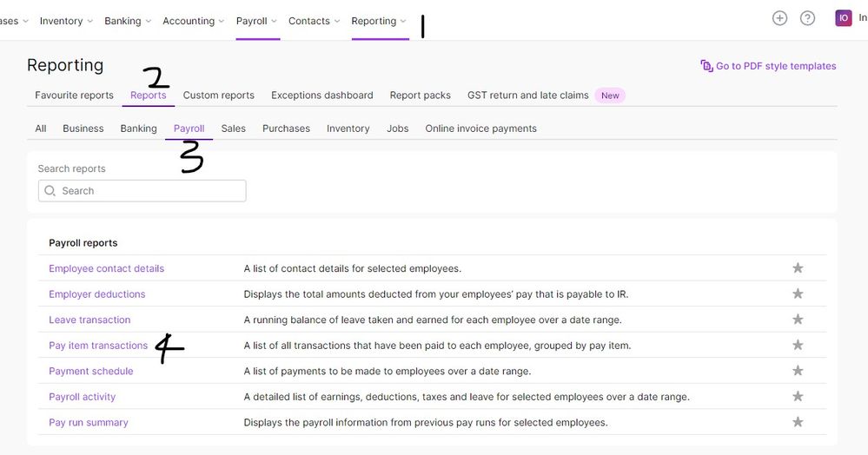Open the GST return and late claims tab
Screen dimensions: 868x455
pos(527,96)
